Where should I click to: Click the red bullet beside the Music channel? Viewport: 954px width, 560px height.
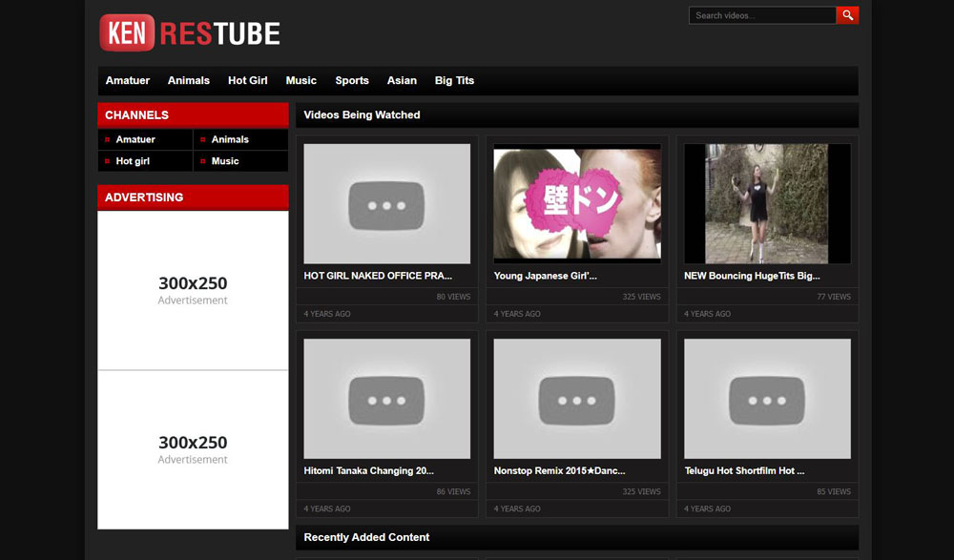point(202,161)
